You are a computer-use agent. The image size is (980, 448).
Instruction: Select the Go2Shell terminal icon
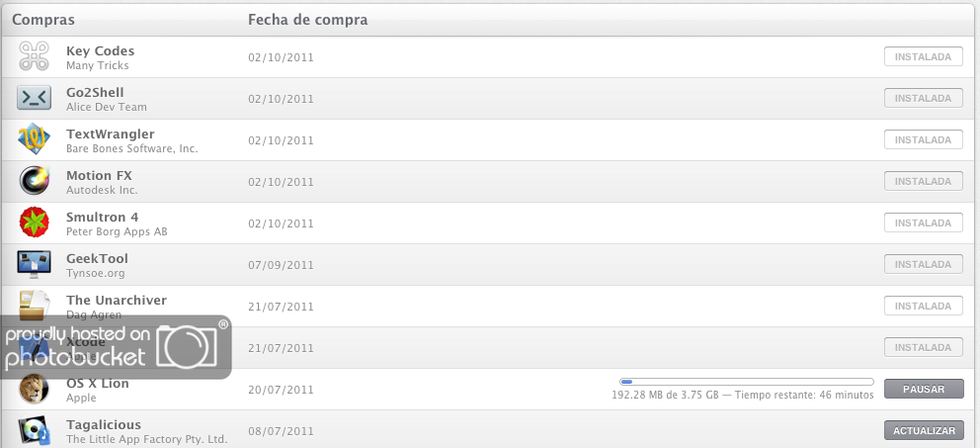tap(34, 98)
